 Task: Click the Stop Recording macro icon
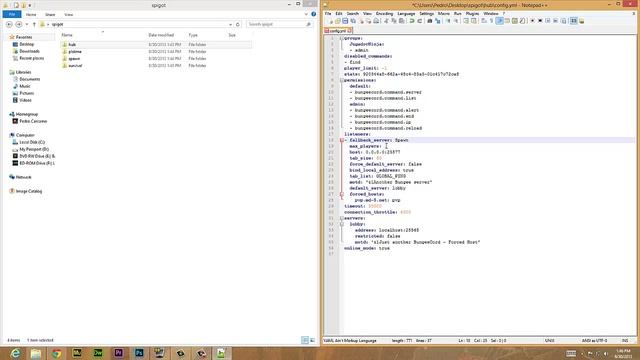(540, 21)
